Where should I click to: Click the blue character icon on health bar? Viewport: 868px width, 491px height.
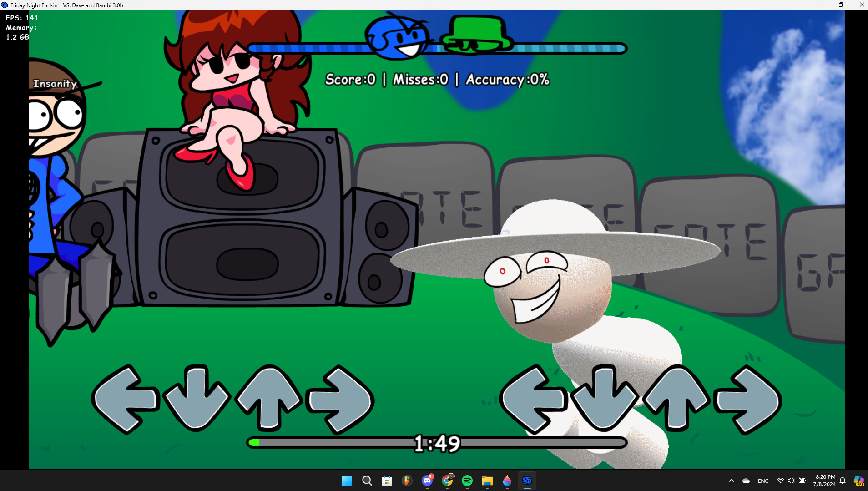(398, 37)
